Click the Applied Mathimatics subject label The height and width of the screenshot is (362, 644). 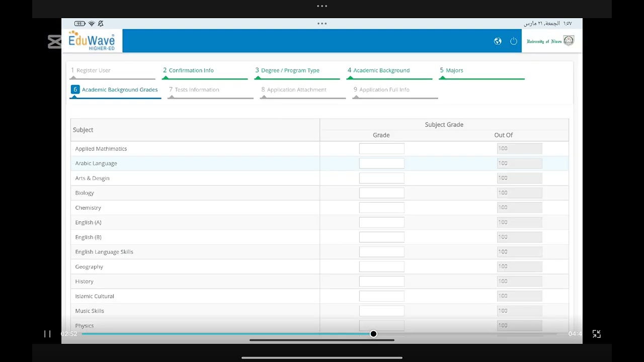pos(101,149)
